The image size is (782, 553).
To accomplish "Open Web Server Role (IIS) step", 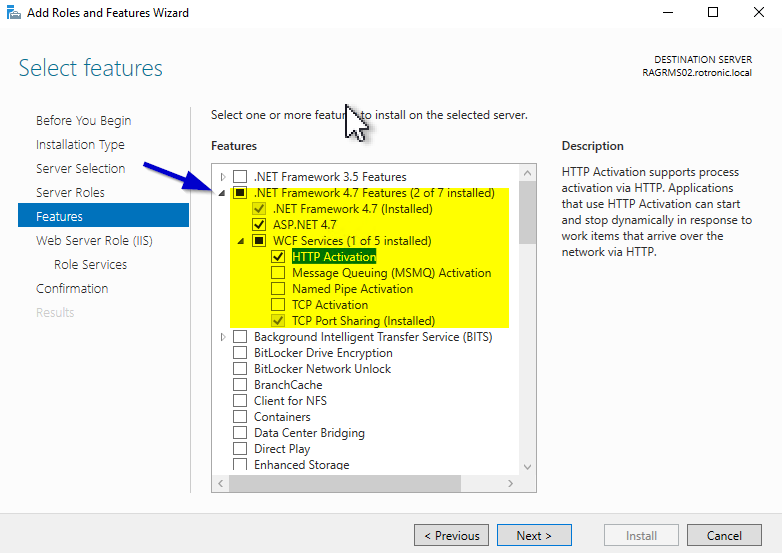I will (x=94, y=240).
